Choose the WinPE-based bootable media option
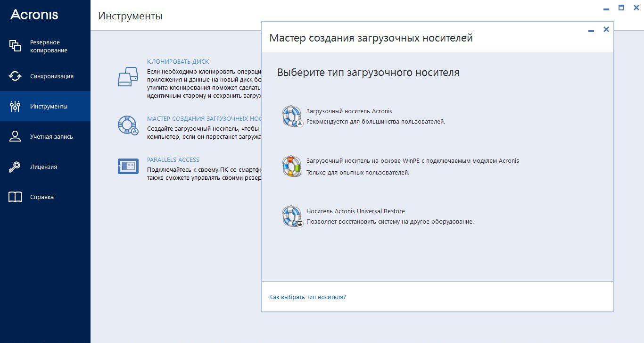The image size is (644, 343). click(x=413, y=161)
